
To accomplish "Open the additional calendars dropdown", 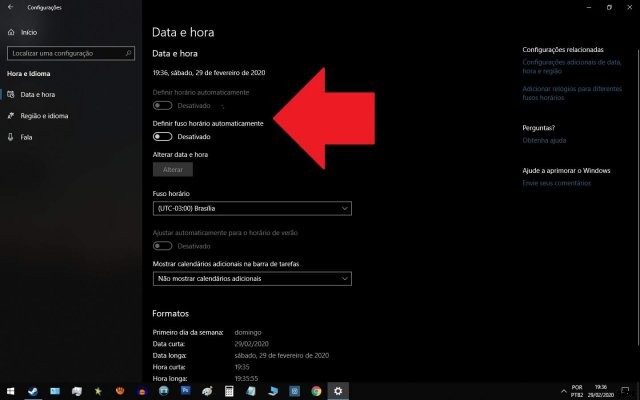I will (252, 278).
